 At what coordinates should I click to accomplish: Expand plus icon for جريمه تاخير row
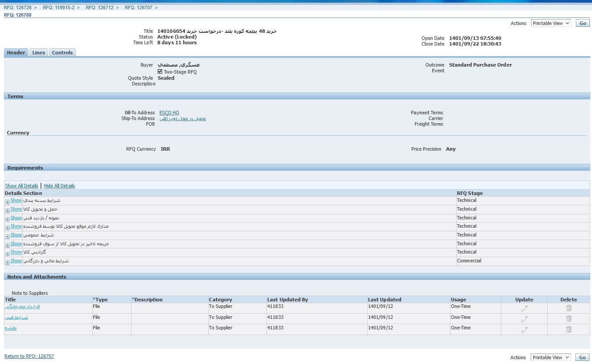[7, 245]
